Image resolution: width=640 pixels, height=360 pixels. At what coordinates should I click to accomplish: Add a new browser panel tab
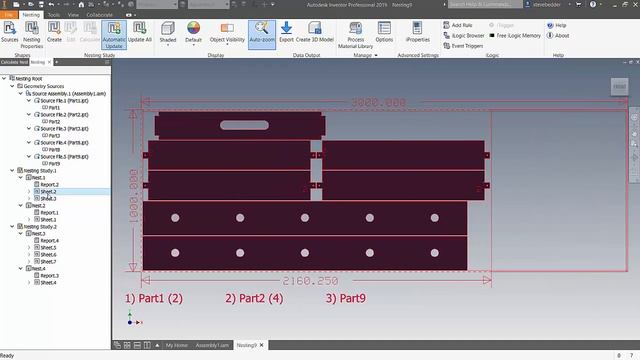(x=56, y=62)
